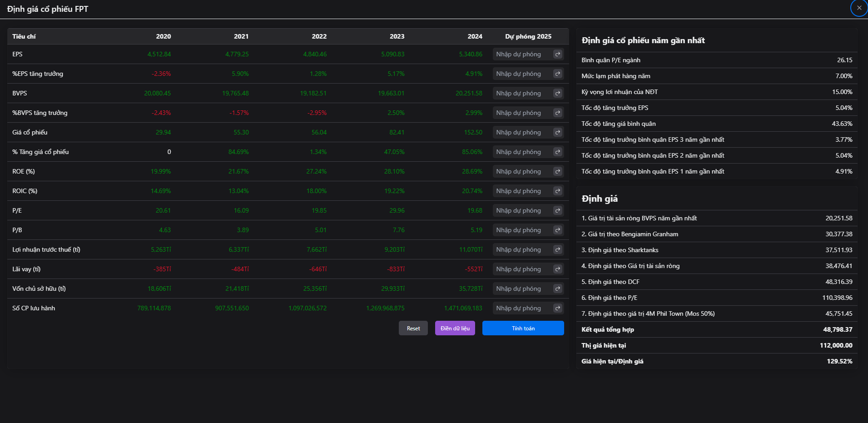Select the 2023 ROE value 28.10%
Image resolution: width=868 pixels, height=423 pixels.
click(x=394, y=171)
